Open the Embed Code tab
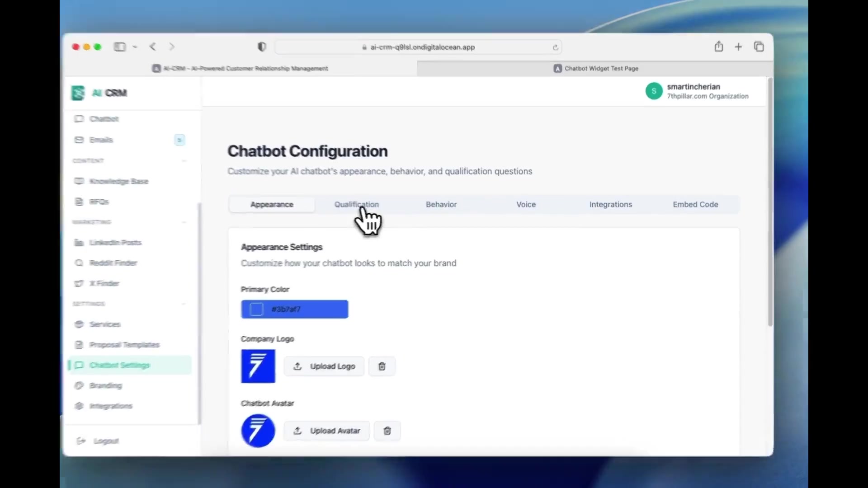868x488 pixels. click(695, 205)
